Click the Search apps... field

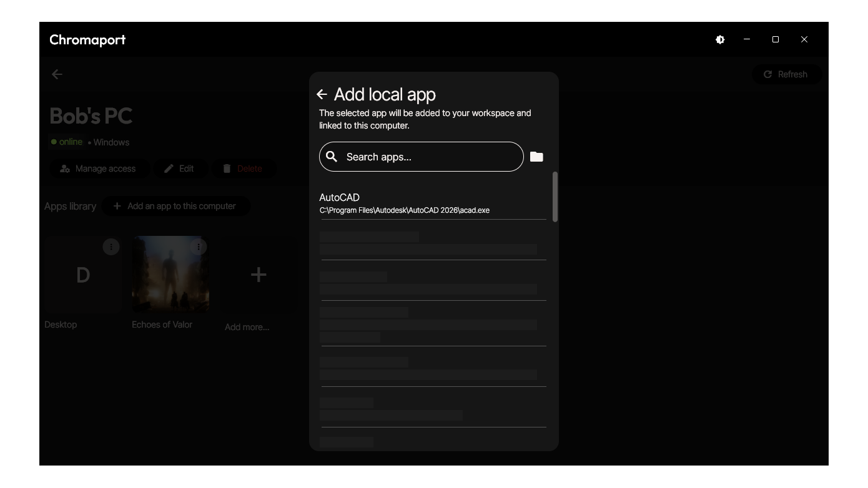pyautogui.click(x=422, y=157)
